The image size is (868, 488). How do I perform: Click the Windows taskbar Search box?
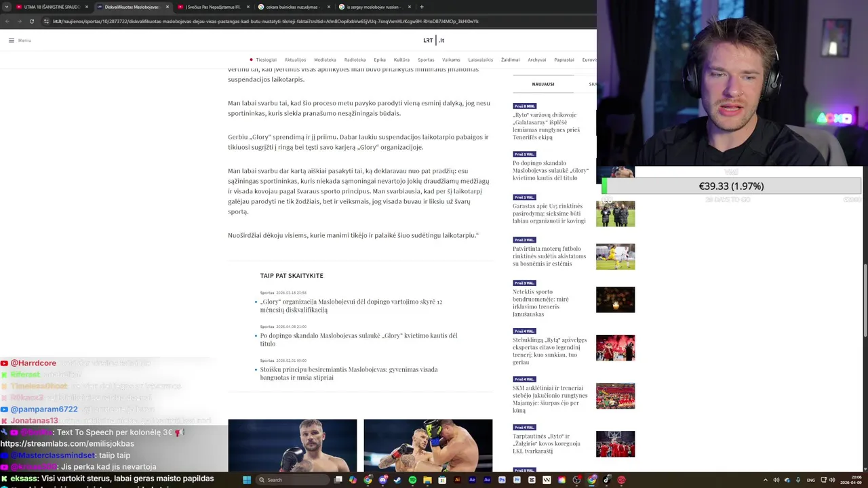[292, 480]
